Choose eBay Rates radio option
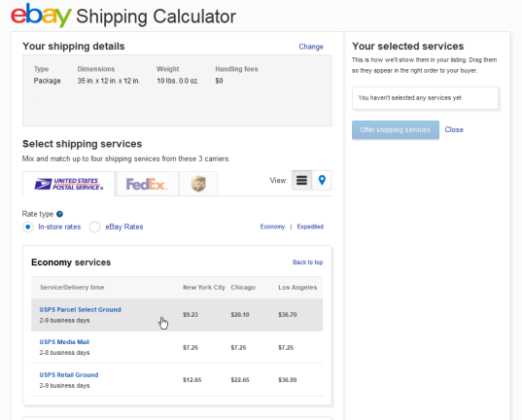The height and width of the screenshot is (420, 522). (x=95, y=227)
